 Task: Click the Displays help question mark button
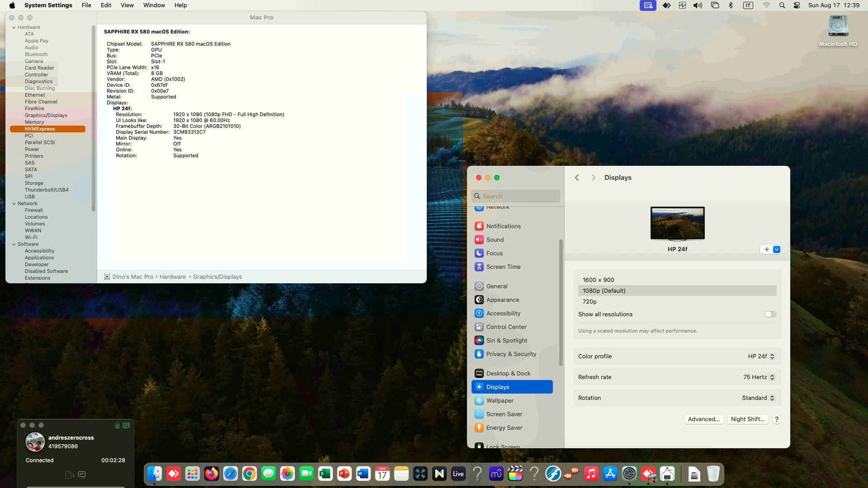click(777, 419)
